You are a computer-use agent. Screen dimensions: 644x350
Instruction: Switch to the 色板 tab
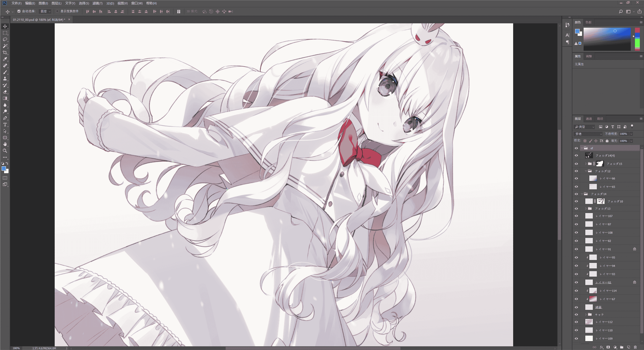click(588, 22)
